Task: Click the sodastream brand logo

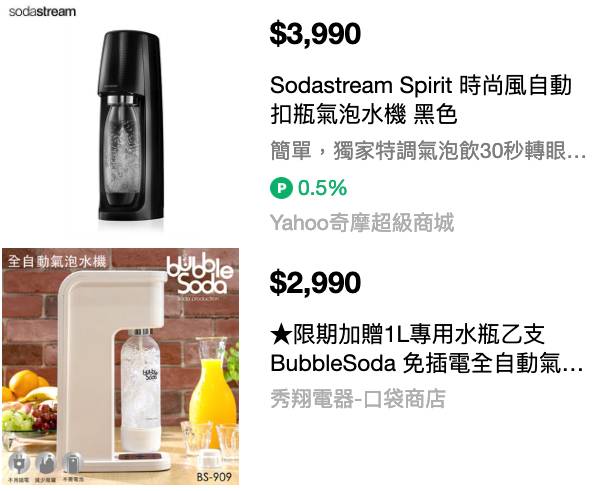Action: pos(42,12)
